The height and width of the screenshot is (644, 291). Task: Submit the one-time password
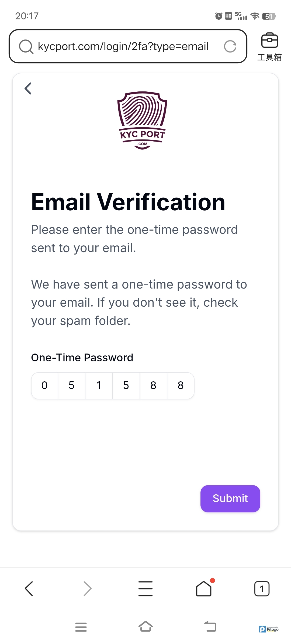click(x=230, y=499)
